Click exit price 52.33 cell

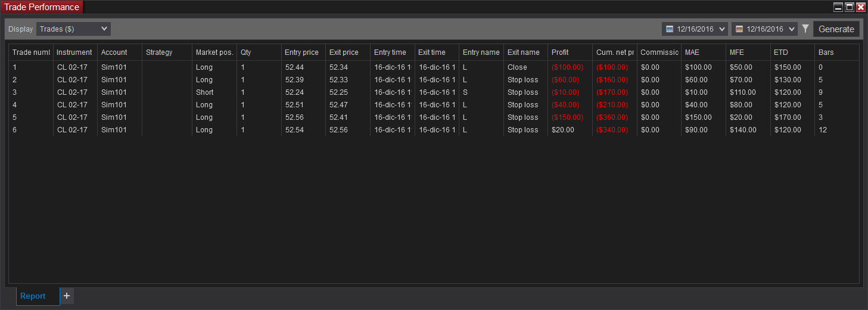point(348,80)
